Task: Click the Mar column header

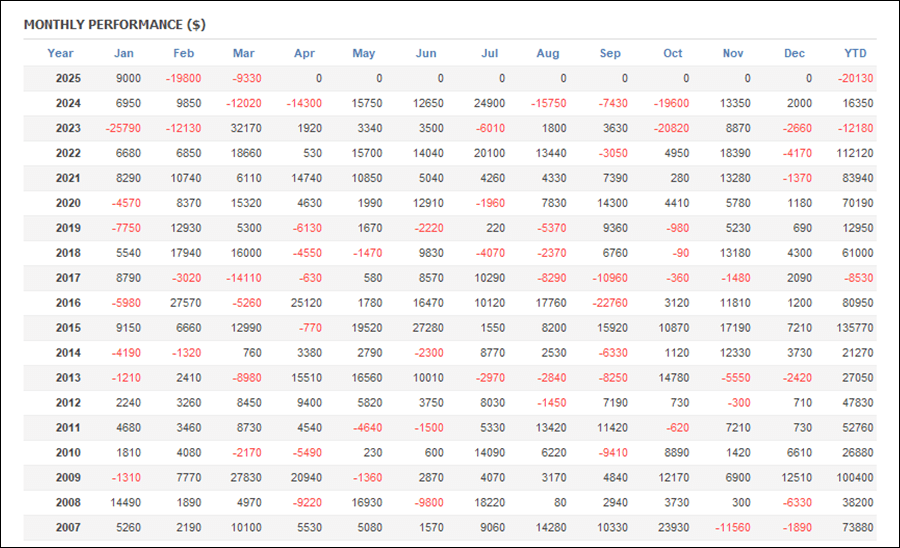Action: (243, 53)
